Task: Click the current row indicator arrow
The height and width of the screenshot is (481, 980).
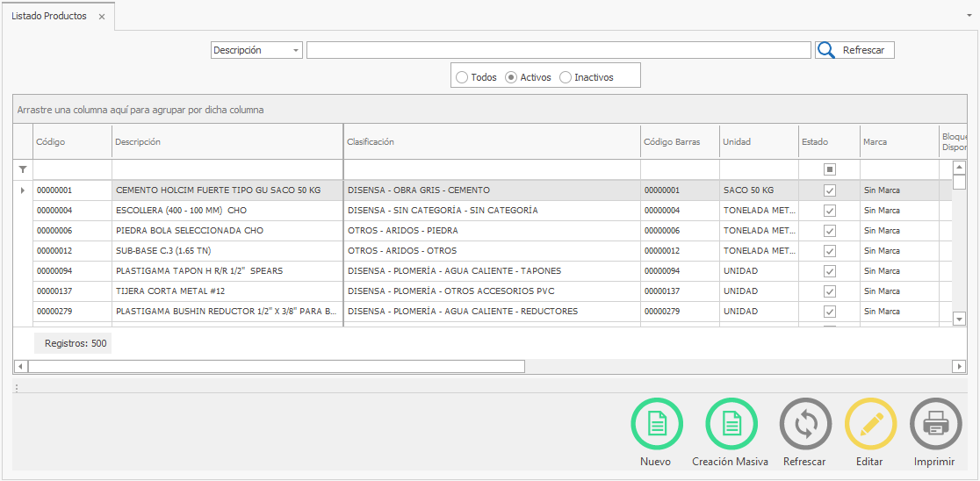Action: click(23, 190)
